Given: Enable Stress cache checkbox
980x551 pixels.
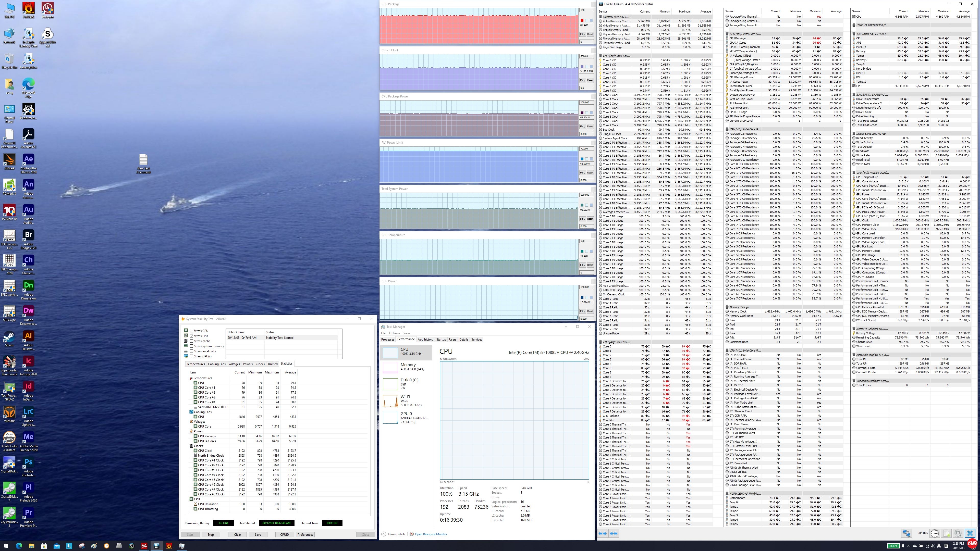Looking at the screenshot, I should (x=192, y=341).
